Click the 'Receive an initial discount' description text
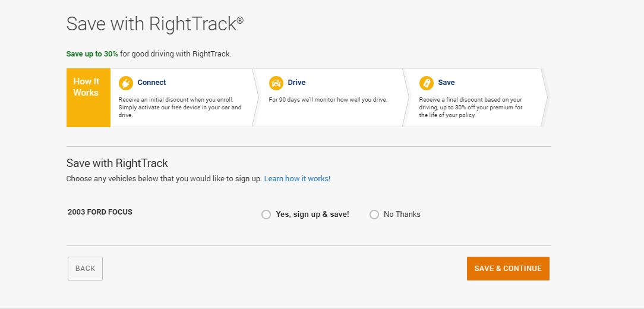644x309 pixels. click(180, 107)
